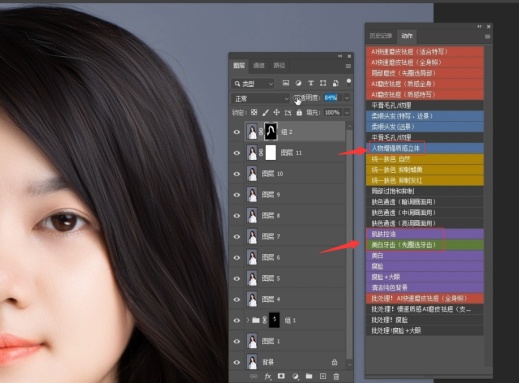Hide 图层 8 layer
Viewport: 519px width, 383px height.
coord(237,216)
